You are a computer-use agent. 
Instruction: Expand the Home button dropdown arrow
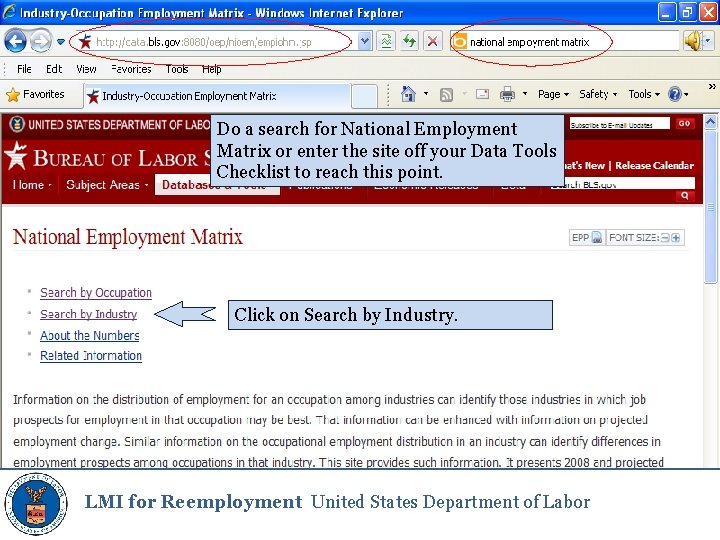(x=426, y=94)
